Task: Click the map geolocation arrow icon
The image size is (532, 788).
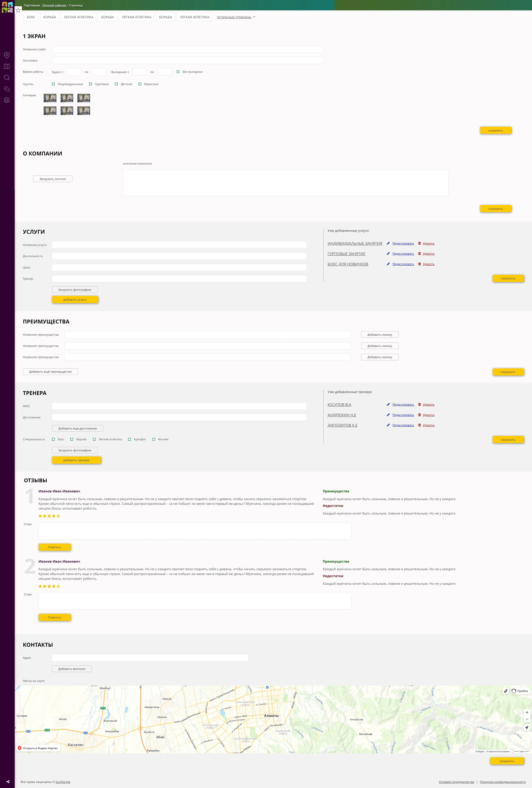Action: coord(527,727)
